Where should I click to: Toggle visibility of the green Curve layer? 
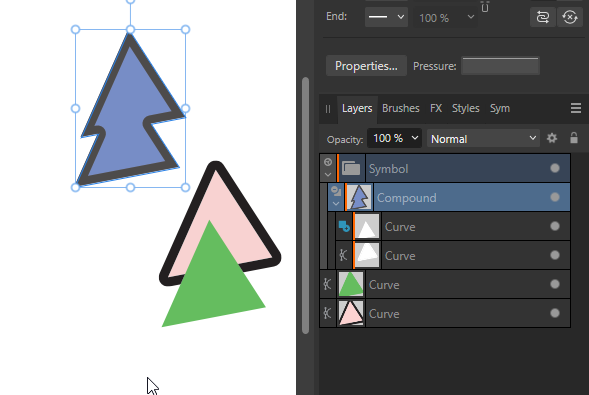tap(555, 284)
